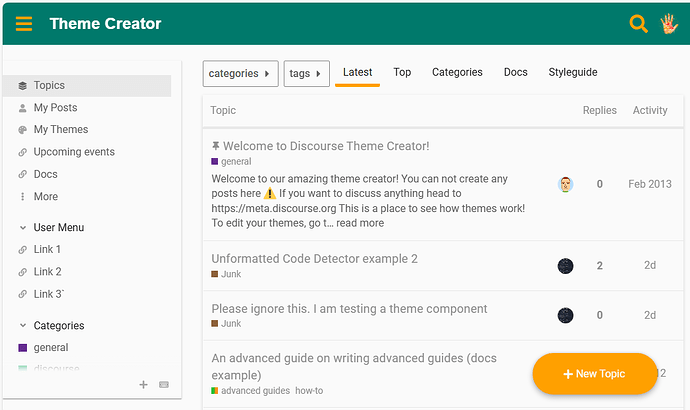This screenshot has width=690, height=410.
Task: Open the general category in sidebar
Action: (51, 348)
